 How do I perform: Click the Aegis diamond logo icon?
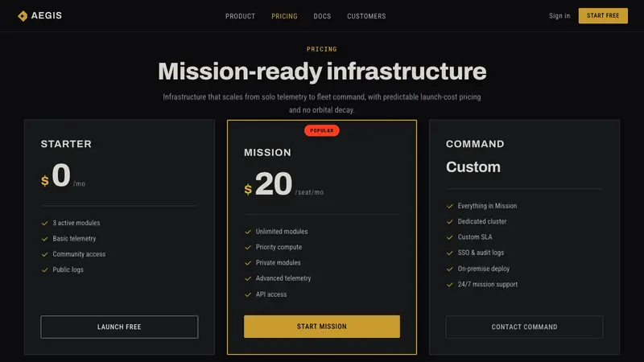(x=23, y=16)
